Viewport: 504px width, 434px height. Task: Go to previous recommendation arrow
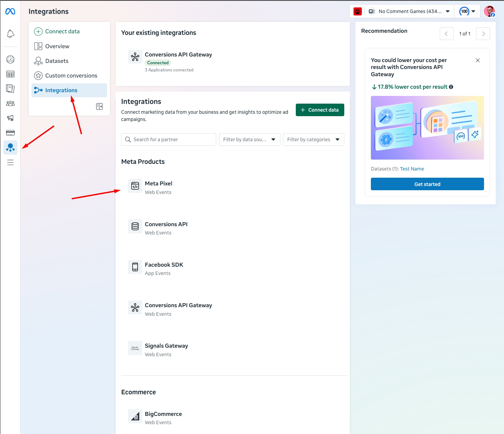[446, 34]
